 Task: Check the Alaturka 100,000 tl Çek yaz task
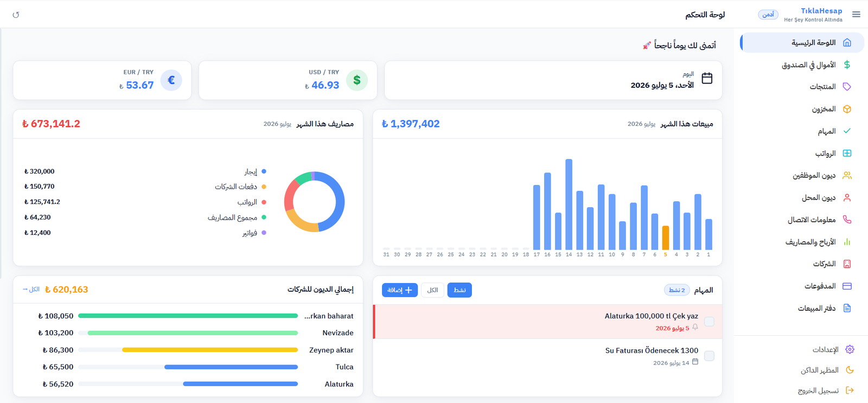click(x=709, y=322)
